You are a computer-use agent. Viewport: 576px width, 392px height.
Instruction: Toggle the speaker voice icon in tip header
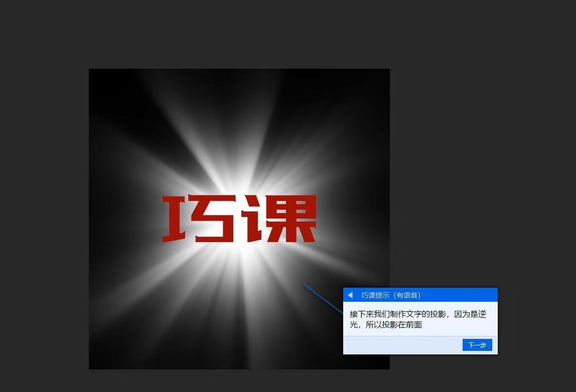(350, 295)
